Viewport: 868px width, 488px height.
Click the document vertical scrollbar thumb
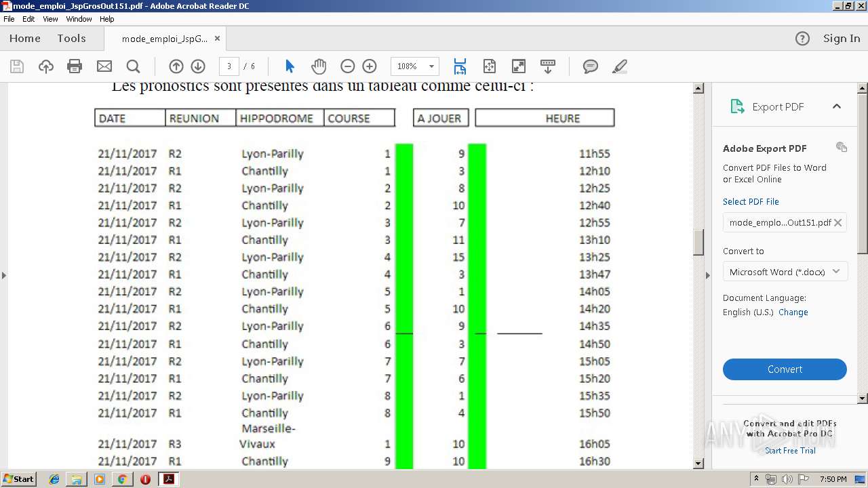(698, 243)
